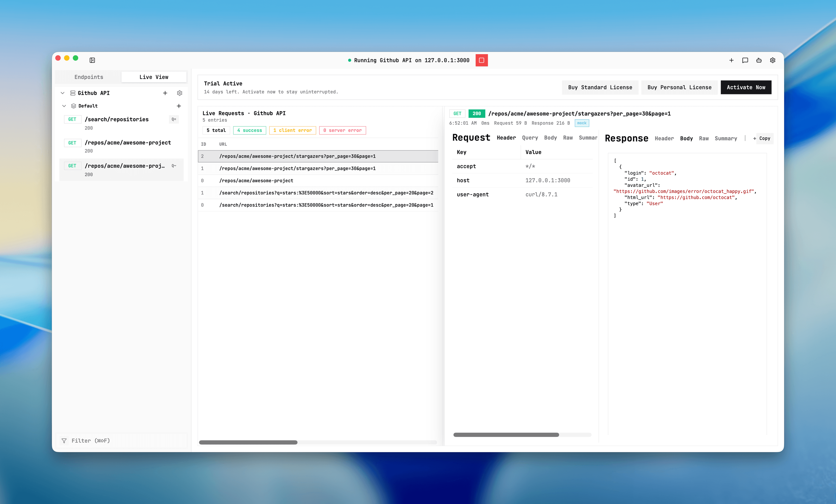Screen dimensions: 836x504
Task: Collapse the Default group
Action: [x=64, y=106]
